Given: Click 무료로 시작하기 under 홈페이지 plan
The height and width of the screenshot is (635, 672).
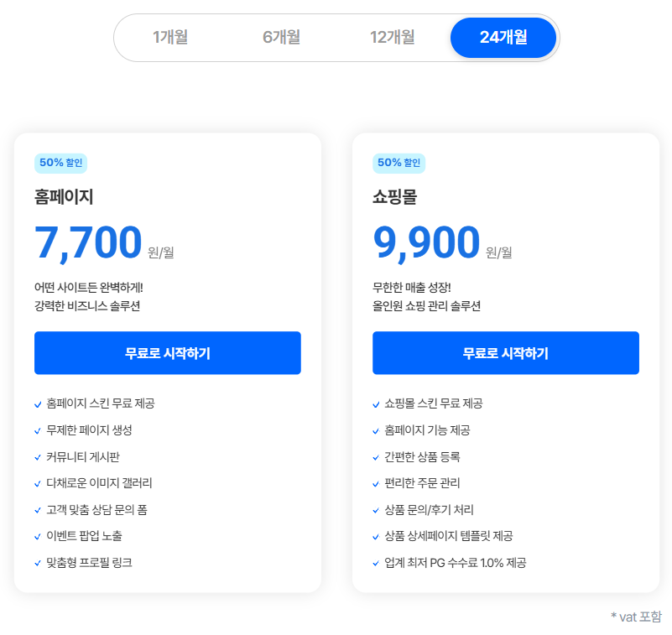Looking at the screenshot, I should 168,353.
